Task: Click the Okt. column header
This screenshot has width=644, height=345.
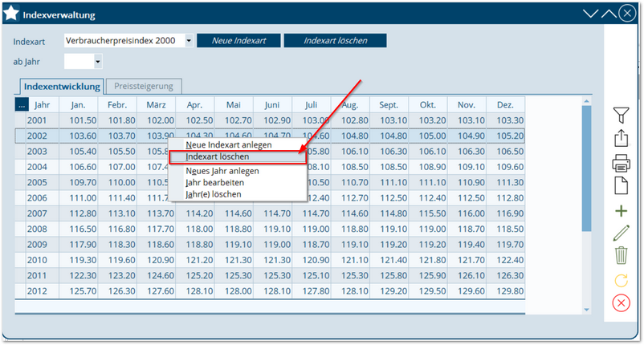Action: pos(427,105)
